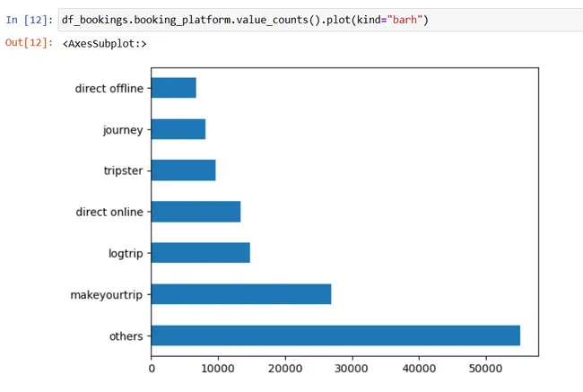Click the 'logtrip' axis label
Viewport: 583px width, 392px height.
point(126,254)
